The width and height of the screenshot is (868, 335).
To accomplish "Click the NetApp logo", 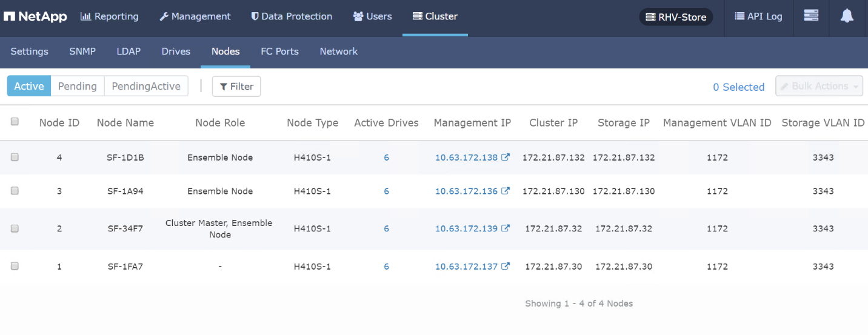I will (35, 16).
